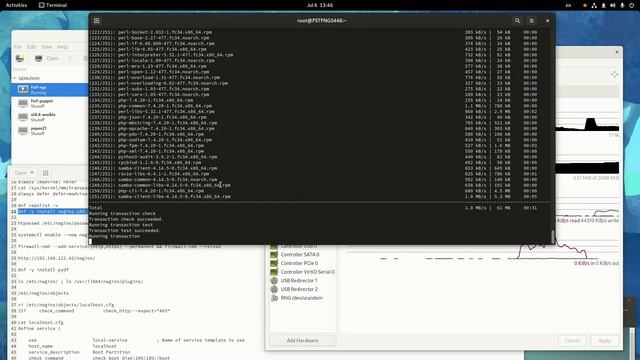Click the define service line in editor

[39, 328]
